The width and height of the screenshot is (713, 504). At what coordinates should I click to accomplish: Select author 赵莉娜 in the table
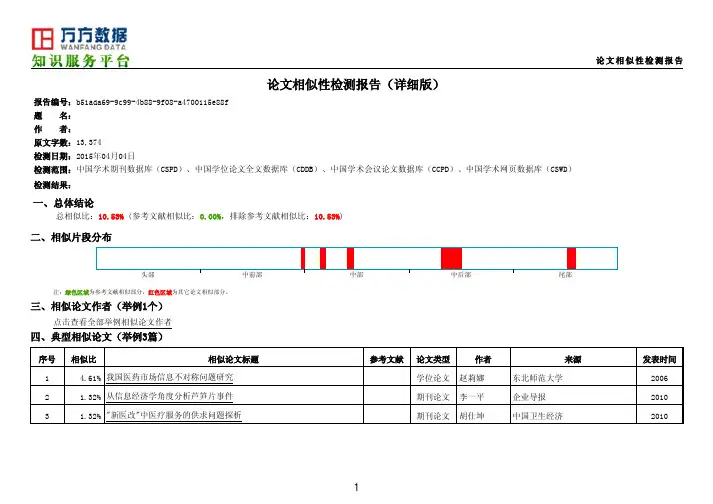[472, 379]
